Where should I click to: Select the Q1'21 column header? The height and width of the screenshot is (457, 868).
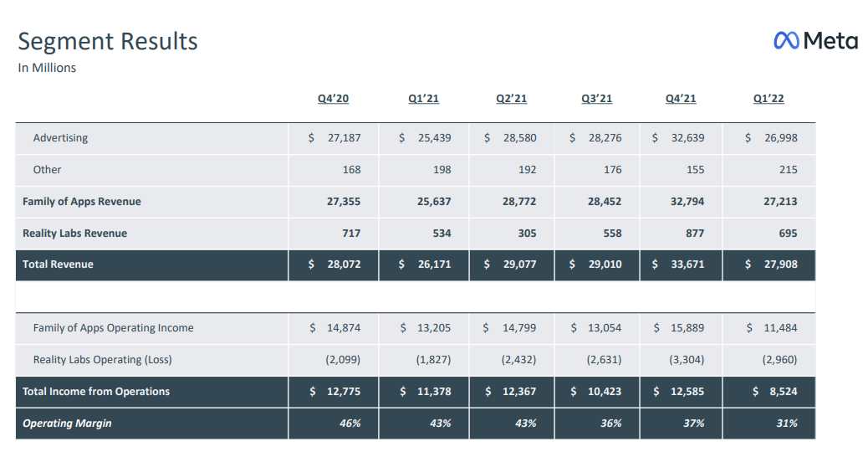click(423, 99)
